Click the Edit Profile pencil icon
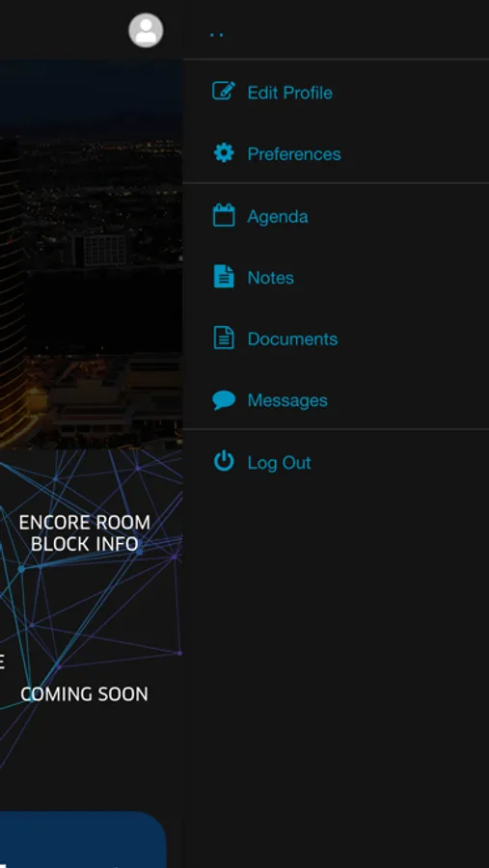The height and width of the screenshot is (868, 489). [224, 91]
